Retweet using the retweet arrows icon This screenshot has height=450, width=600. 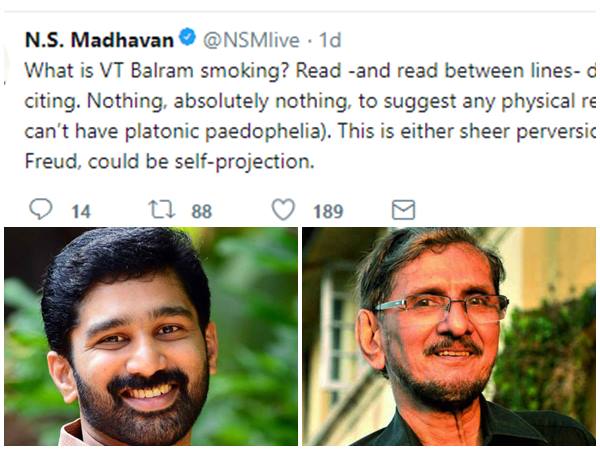(161, 209)
